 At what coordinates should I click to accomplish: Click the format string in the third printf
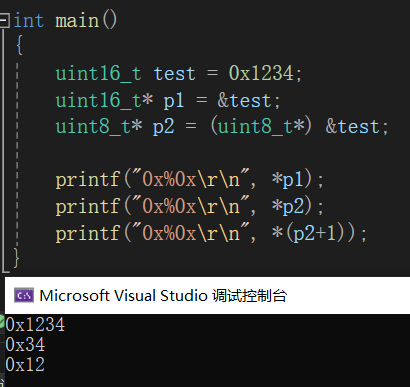[x=191, y=233]
